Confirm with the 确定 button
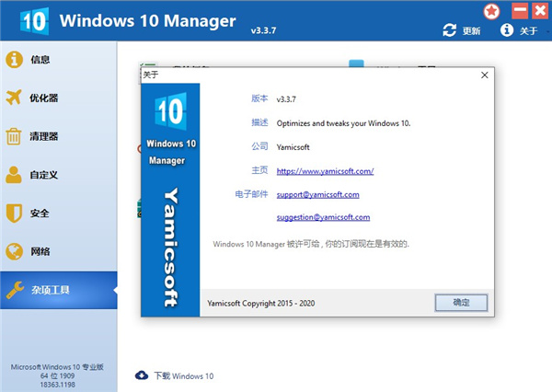 click(461, 303)
